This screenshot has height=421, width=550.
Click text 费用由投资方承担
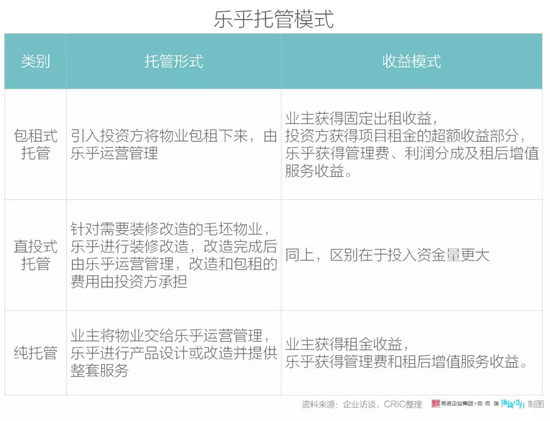(129, 281)
